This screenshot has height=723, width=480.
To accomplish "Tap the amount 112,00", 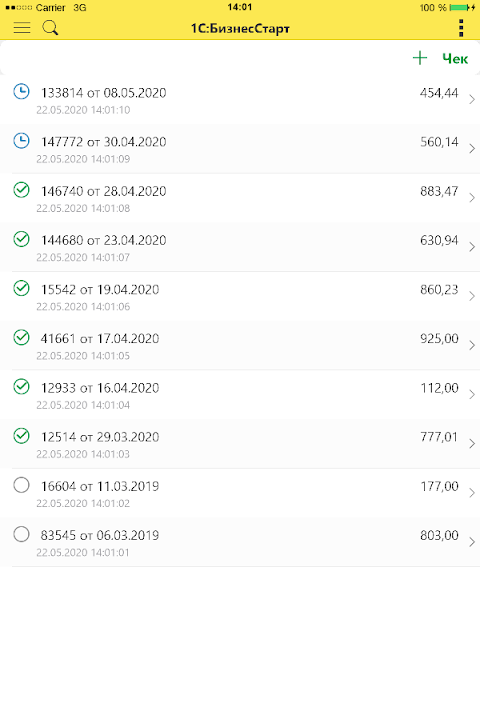I will coord(439,388).
